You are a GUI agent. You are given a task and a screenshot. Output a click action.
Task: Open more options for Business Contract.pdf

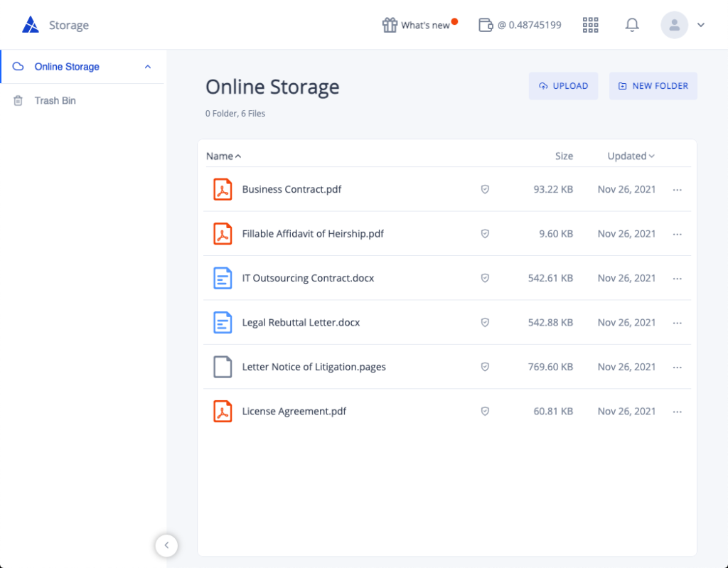click(x=678, y=190)
